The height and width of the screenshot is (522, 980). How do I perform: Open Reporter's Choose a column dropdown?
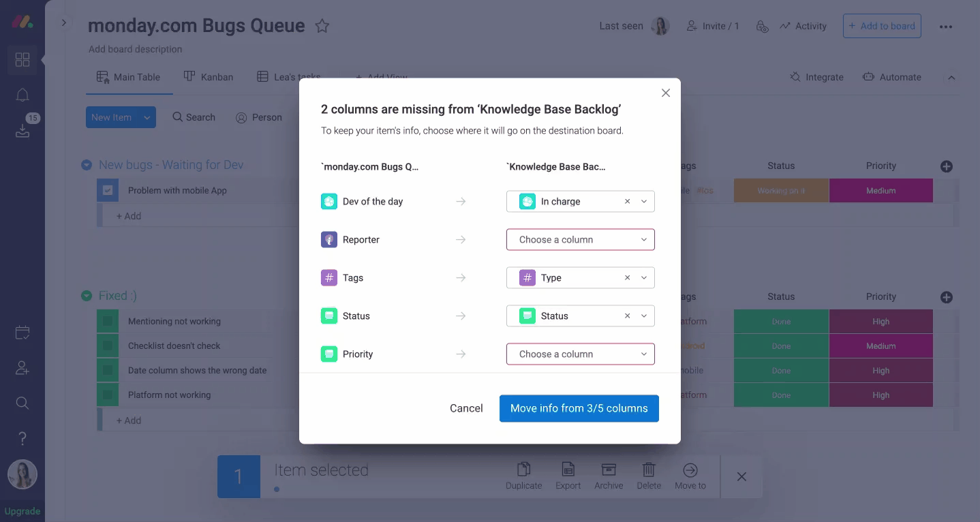click(581, 240)
